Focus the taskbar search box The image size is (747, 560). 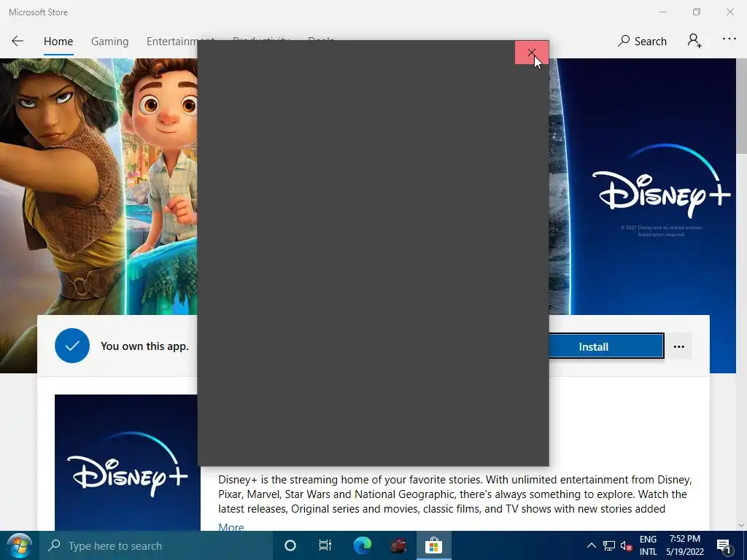155,545
